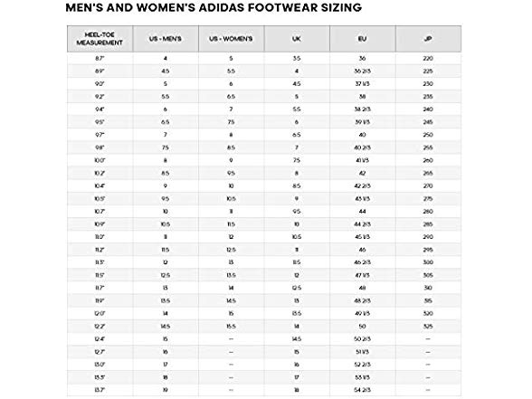532x399 pixels.
Task: Select the 8.7" heel-toe measurement cell
Action: point(100,58)
